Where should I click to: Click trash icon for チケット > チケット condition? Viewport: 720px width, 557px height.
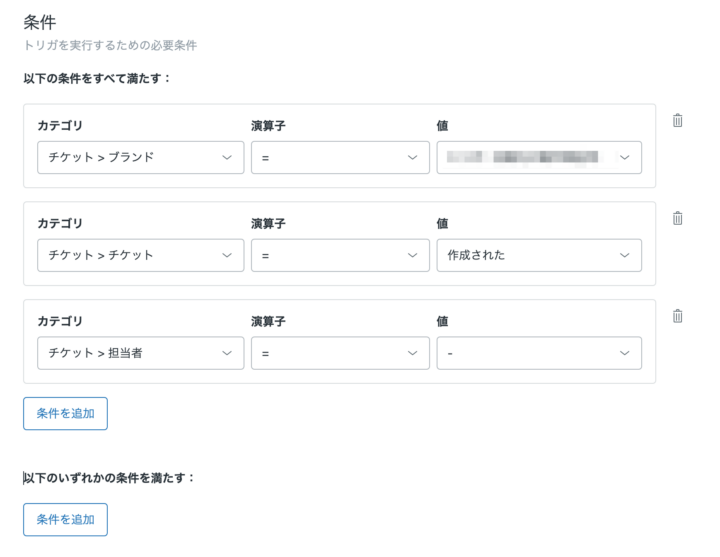pos(677,218)
